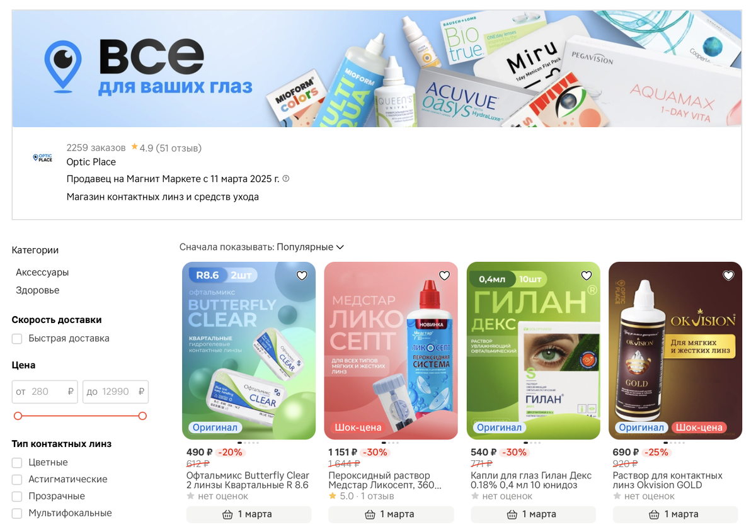Add Гилан Декс drops to cart, 1 марта
This screenshot has height=532, width=756.
click(533, 514)
